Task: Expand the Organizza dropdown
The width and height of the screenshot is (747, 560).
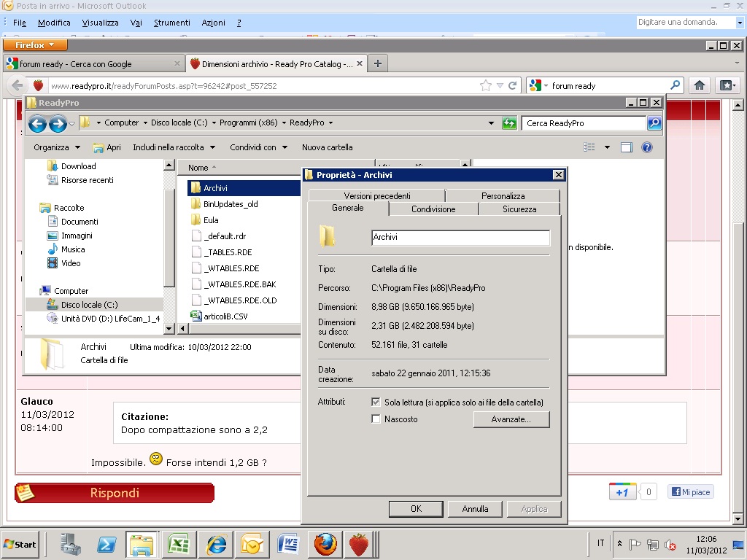Action: point(57,147)
